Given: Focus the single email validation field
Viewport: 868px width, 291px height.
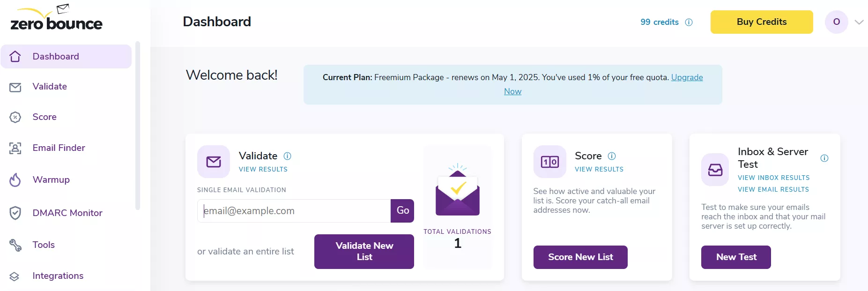Looking at the screenshot, I should (x=294, y=211).
